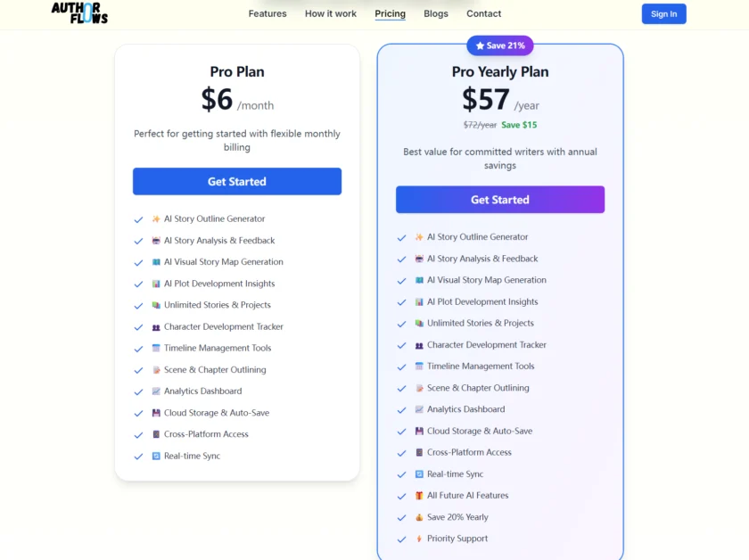Open the Contact link

(483, 13)
